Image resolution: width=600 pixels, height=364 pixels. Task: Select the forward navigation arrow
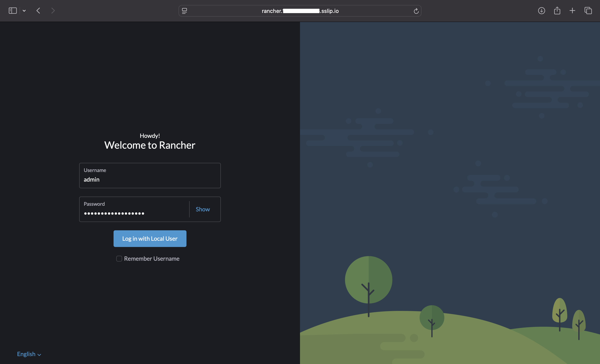point(53,10)
